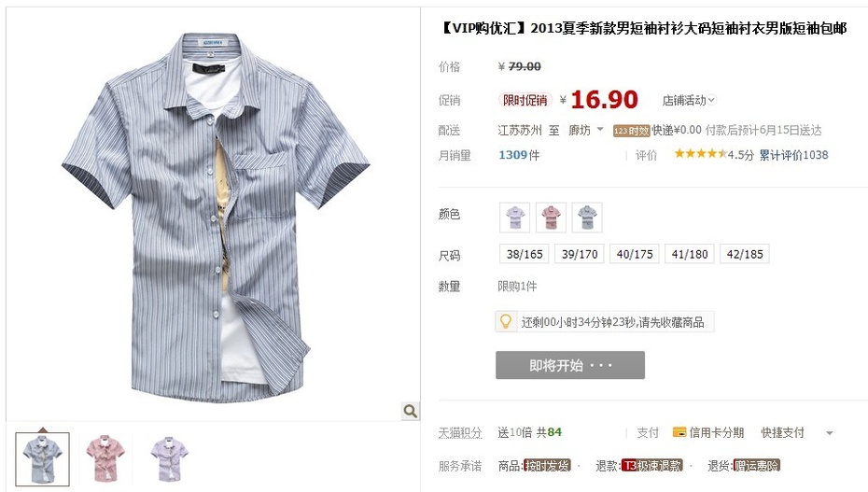Open the 廊坊 delivery destination dropdown
The height and width of the screenshot is (492, 868).
pos(586,130)
